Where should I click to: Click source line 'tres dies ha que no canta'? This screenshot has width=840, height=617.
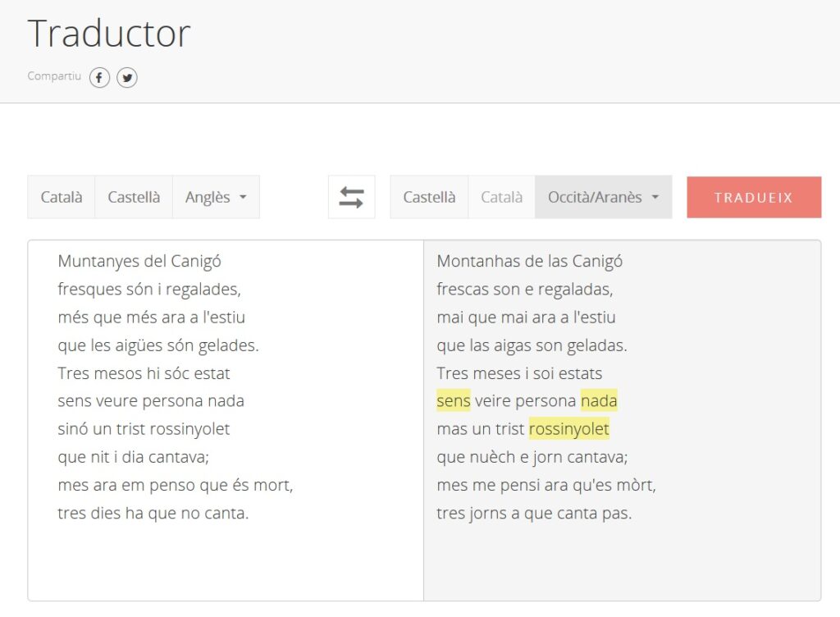[153, 514]
